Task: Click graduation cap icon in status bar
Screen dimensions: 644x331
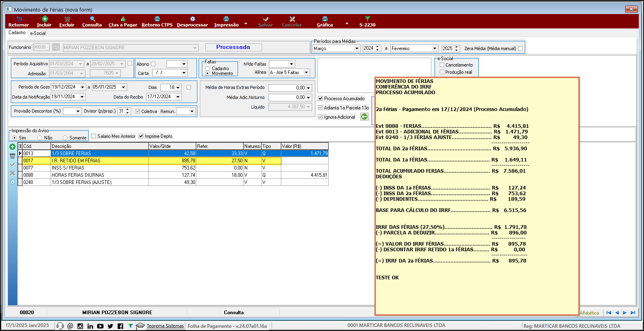Action: point(140,326)
